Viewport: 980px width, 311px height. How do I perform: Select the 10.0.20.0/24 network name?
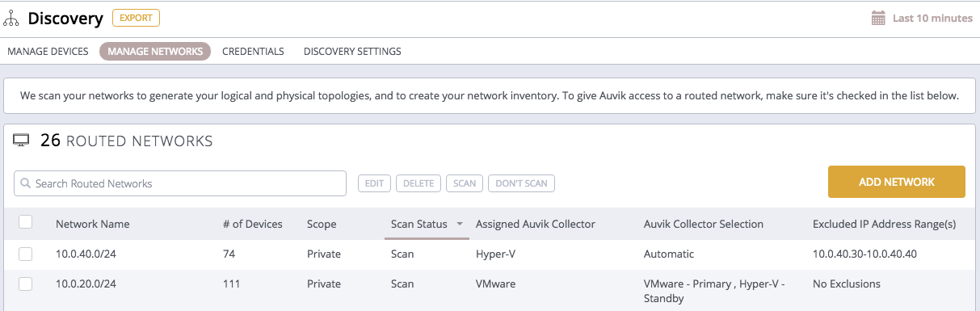click(x=86, y=284)
